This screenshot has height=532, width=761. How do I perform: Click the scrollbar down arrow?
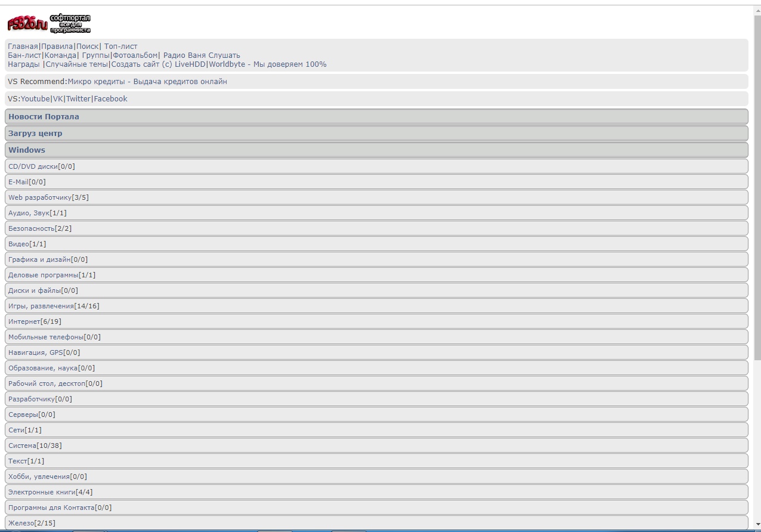(x=757, y=524)
